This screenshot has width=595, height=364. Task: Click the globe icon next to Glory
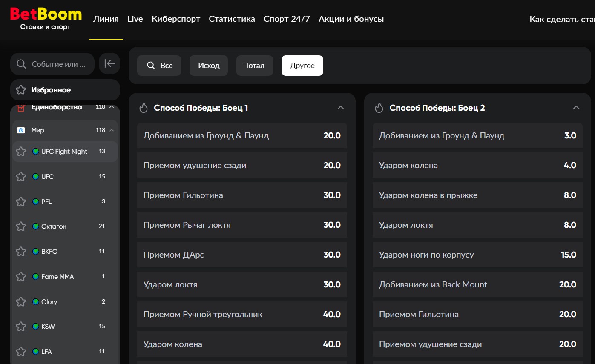pos(36,302)
